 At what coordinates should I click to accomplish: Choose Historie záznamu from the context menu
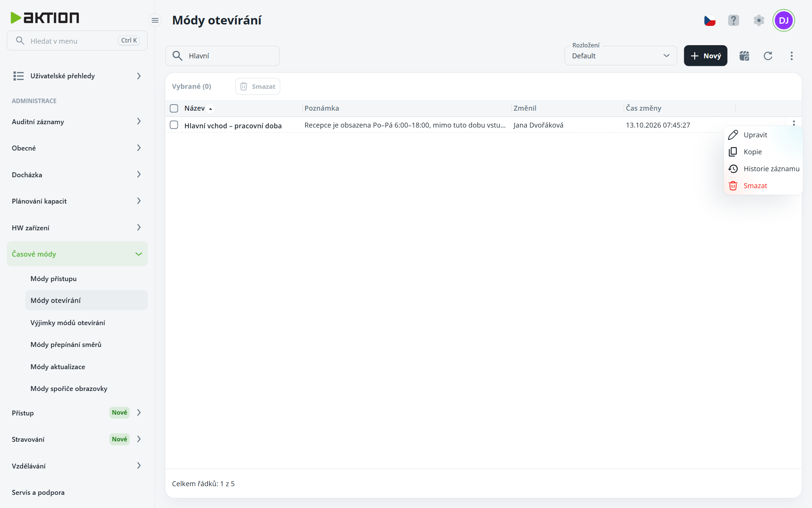[x=763, y=169]
